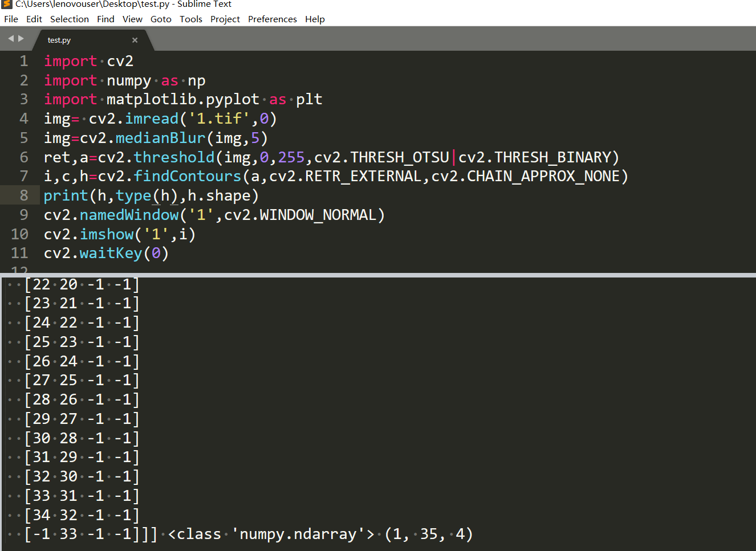Place cursor on 'import cv2' line
Screen dimensions: 756x551
click(88, 61)
